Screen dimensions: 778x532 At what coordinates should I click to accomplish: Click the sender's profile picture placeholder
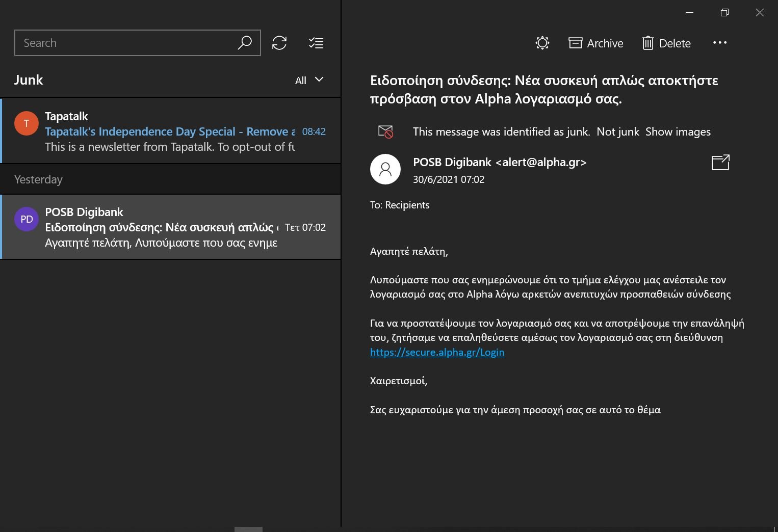(385, 169)
